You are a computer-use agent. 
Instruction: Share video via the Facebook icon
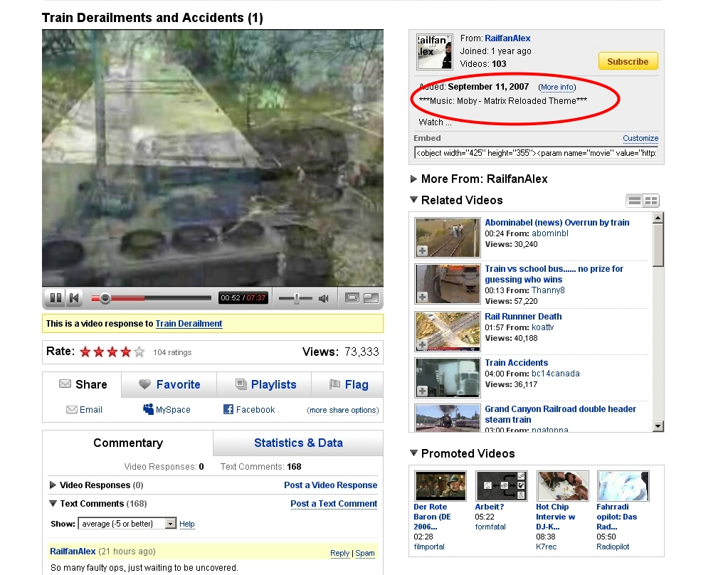click(228, 409)
